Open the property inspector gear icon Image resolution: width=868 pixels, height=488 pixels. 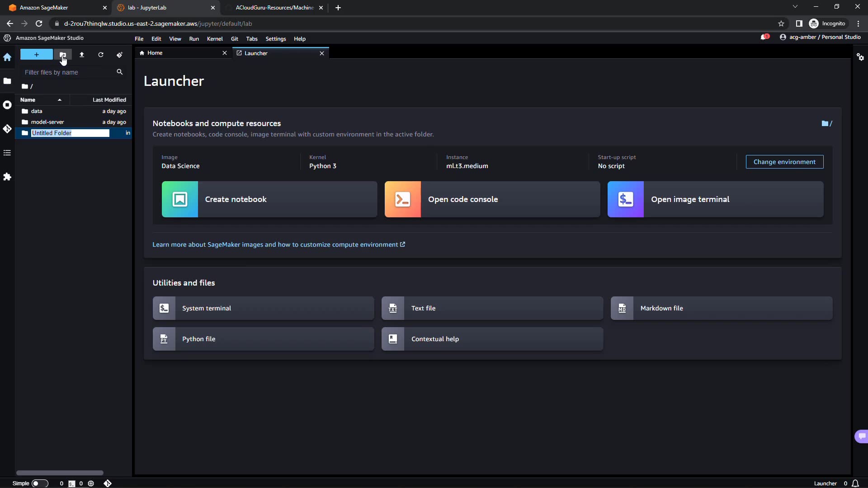(x=860, y=57)
